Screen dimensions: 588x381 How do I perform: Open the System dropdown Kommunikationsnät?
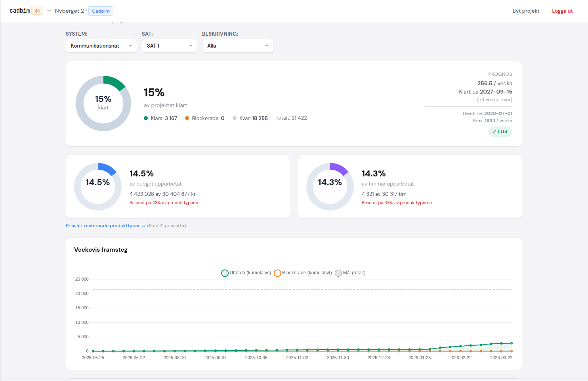click(x=101, y=46)
